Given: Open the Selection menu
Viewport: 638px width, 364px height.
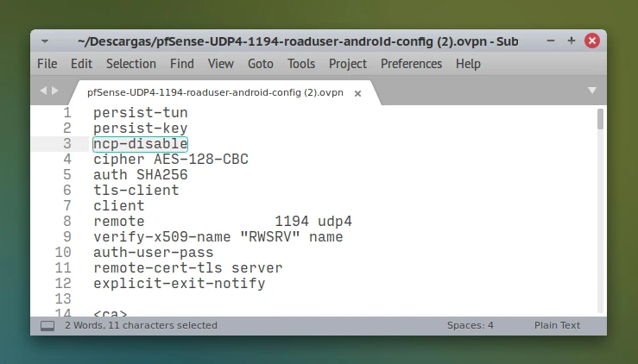Looking at the screenshot, I should coord(133,64).
